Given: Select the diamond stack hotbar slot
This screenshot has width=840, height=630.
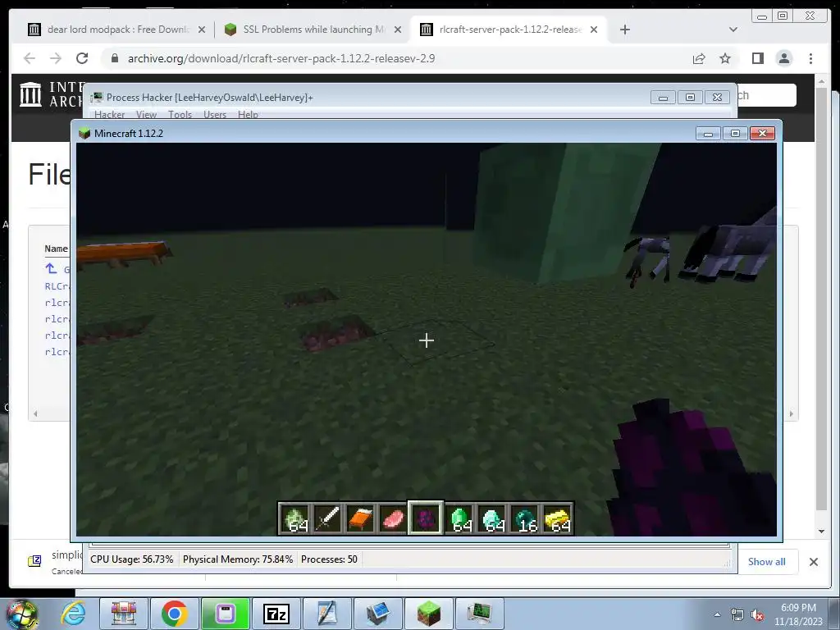Looking at the screenshot, I should coord(492,518).
